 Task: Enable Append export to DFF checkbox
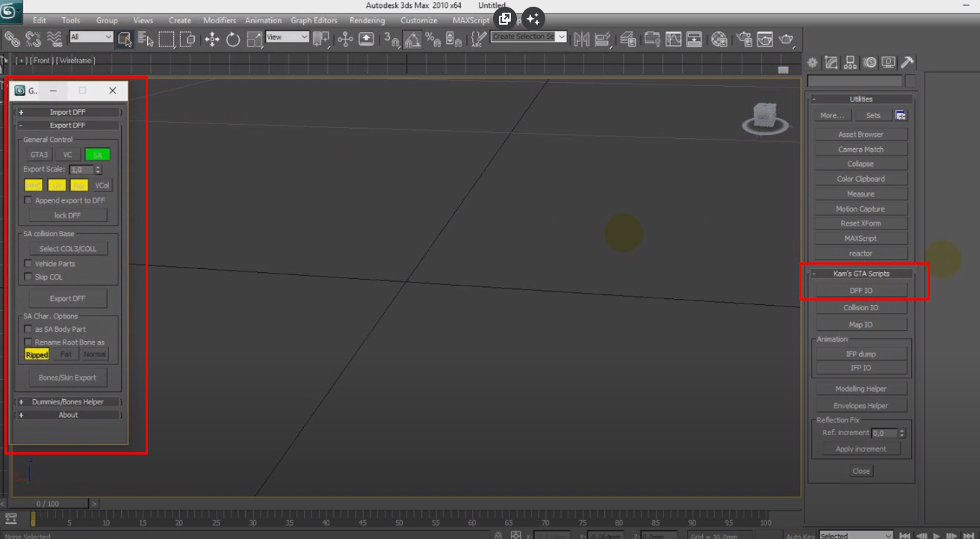[x=28, y=200]
